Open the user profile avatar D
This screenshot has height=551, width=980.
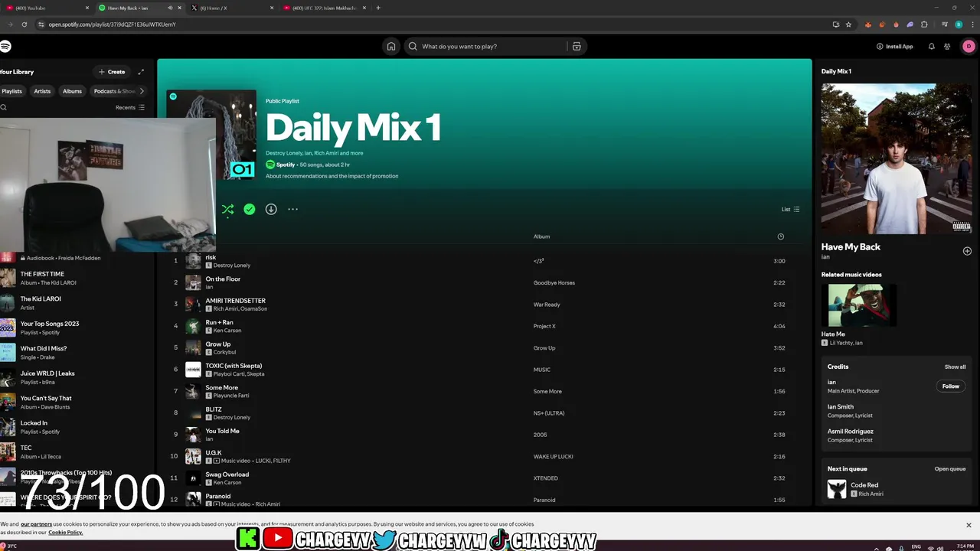[x=969, y=47]
